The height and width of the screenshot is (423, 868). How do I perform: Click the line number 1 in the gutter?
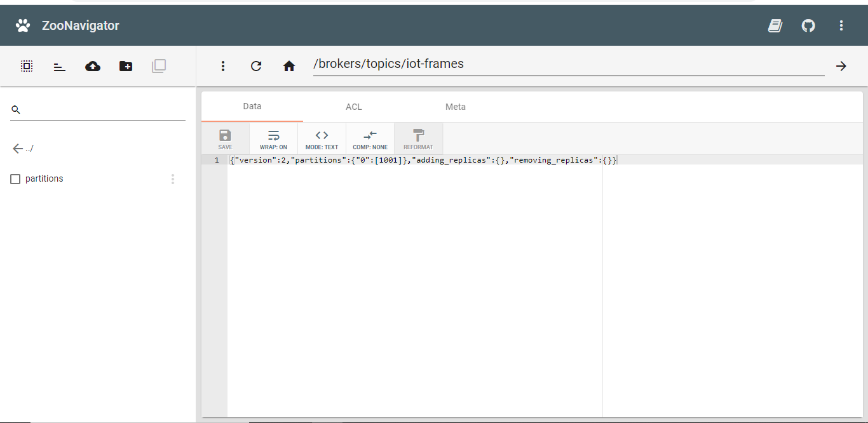(217, 160)
